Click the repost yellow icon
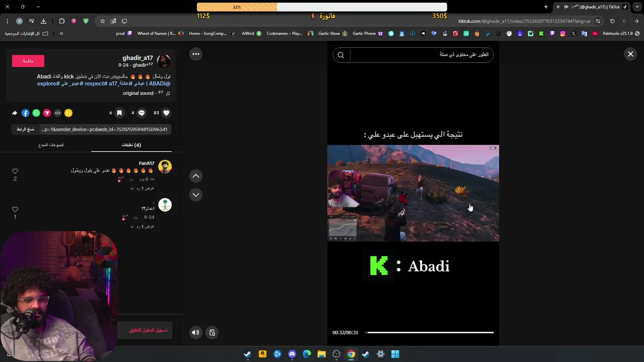The width and height of the screenshot is (644, 362). pyautogui.click(x=68, y=113)
